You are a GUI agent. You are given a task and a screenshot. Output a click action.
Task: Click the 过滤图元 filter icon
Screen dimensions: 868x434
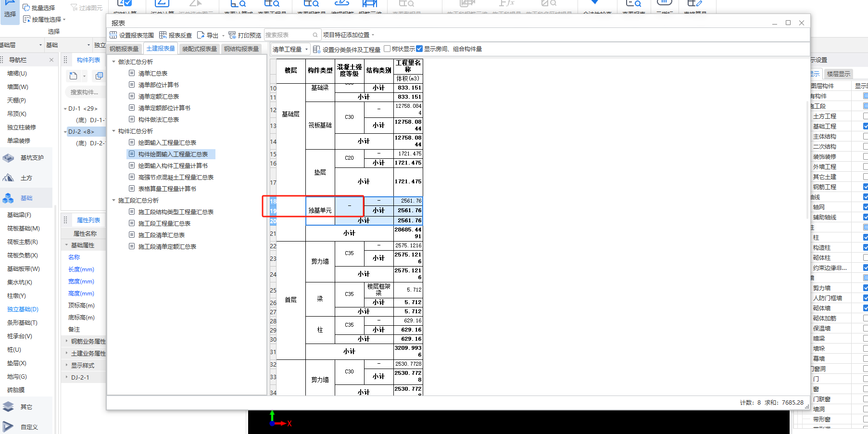tap(74, 8)
